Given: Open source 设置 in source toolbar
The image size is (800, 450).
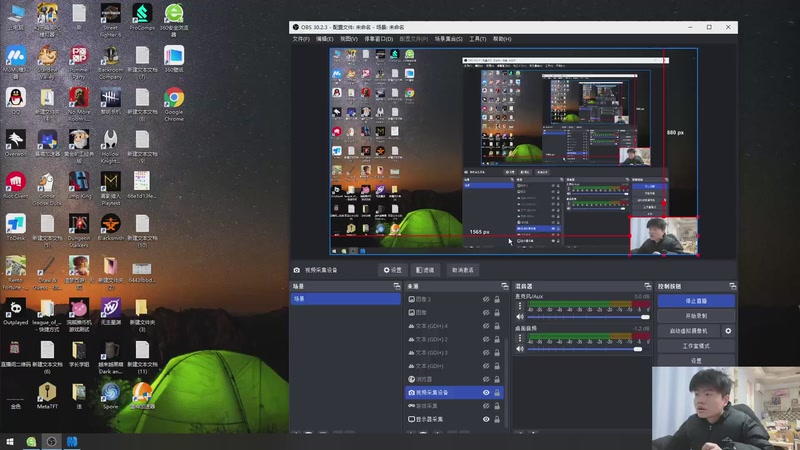Looking at the screenshot, I should 393,270.
